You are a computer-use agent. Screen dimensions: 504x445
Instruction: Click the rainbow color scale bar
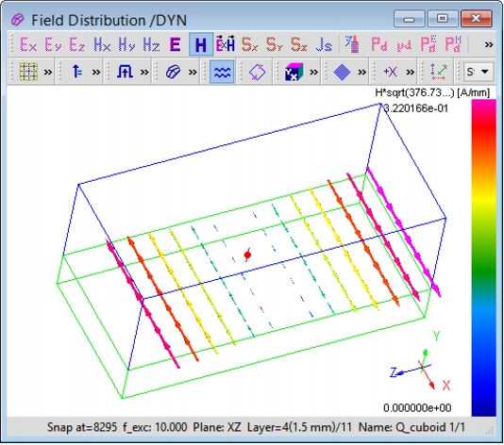(483, 257)
